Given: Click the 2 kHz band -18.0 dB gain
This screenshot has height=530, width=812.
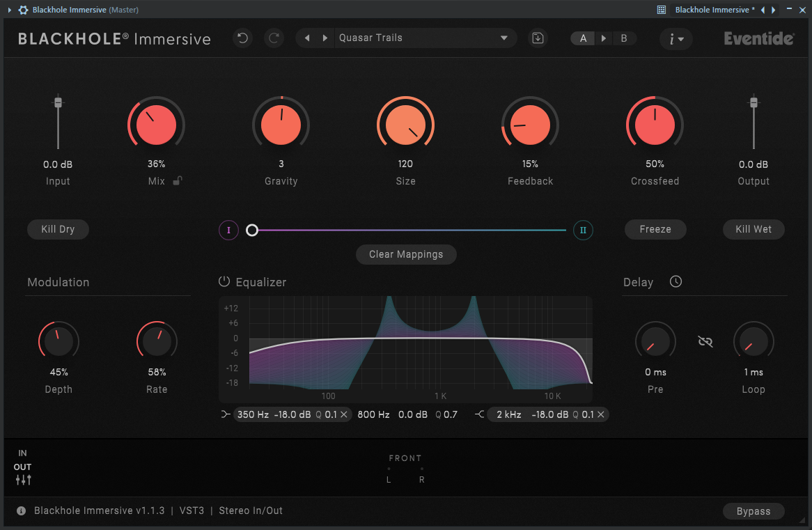Looking at the screenshot, I should point(550,414).
